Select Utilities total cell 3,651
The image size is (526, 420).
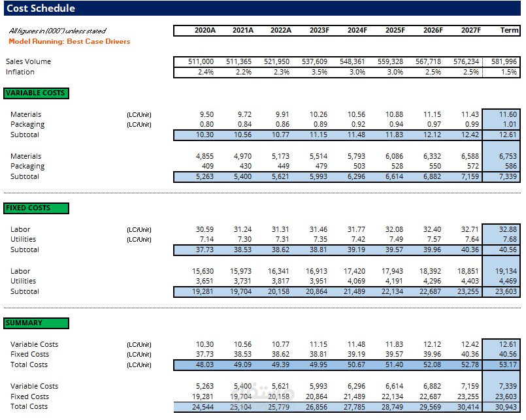coord(205,281)
